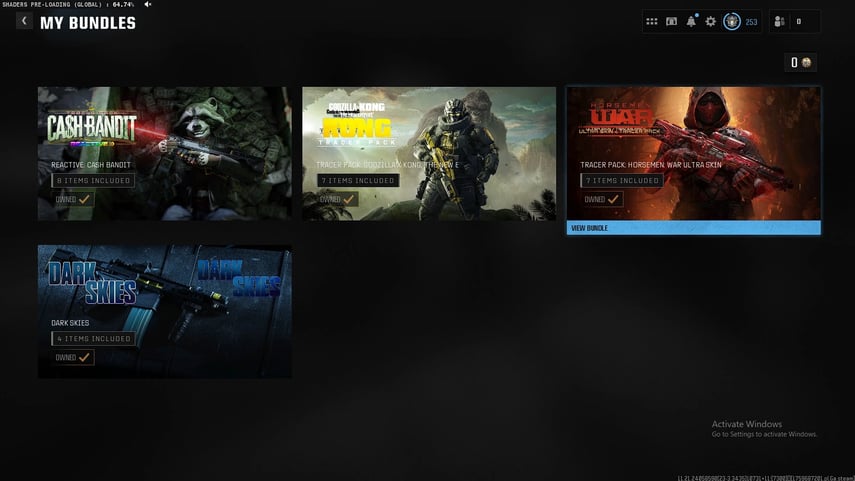Open player rank emblem showing 253
The image size is (855, 481).
[732, 21]
